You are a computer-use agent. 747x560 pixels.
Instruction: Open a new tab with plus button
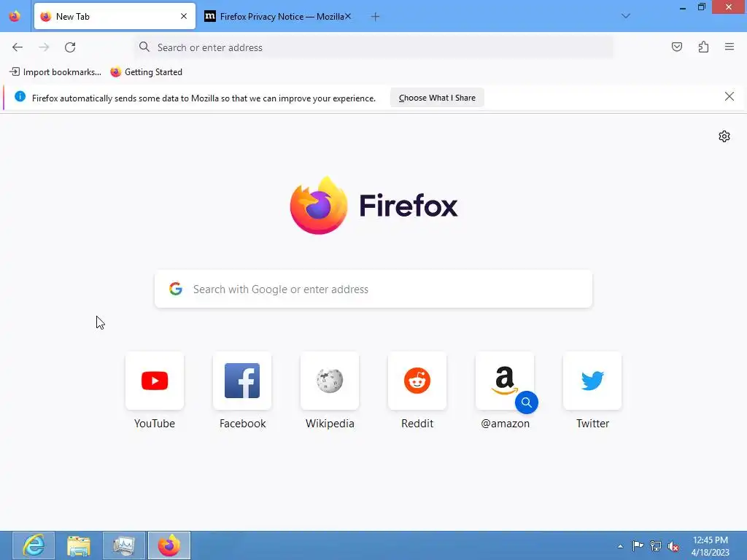click(x=376, y=17)
